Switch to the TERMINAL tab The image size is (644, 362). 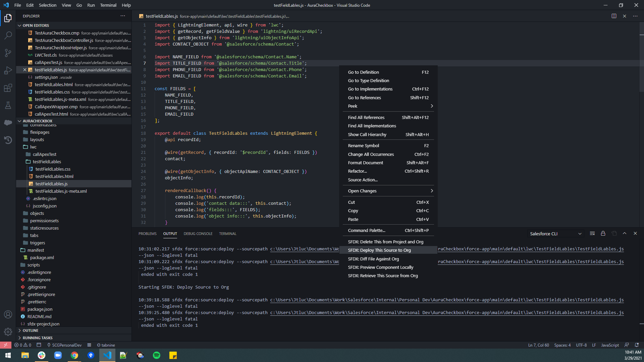pos(228,234)
